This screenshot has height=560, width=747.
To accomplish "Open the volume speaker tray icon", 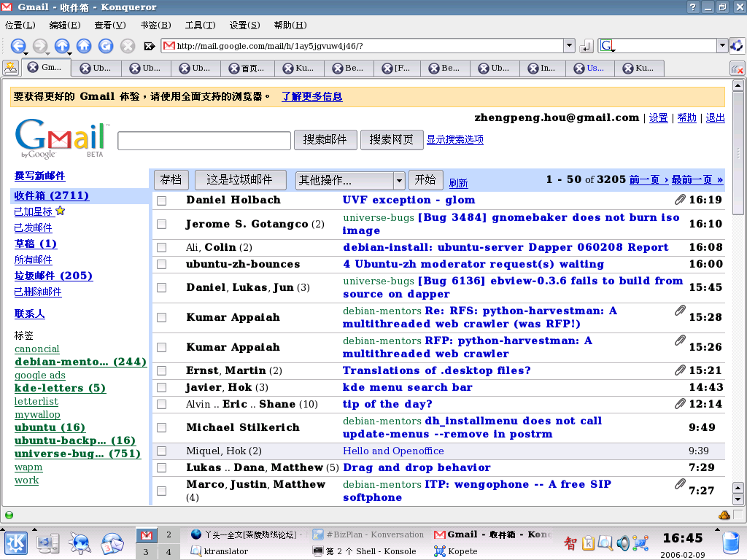I will click(x=623, y=542).
